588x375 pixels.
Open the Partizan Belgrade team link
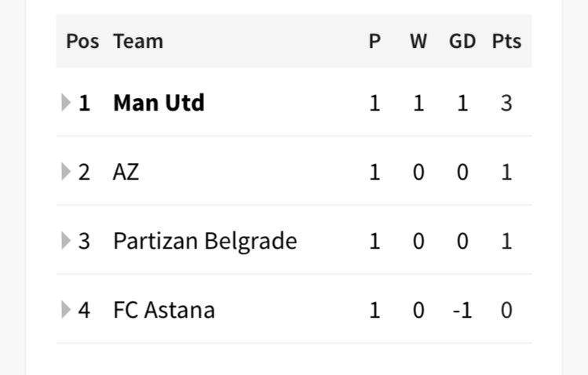205,241
